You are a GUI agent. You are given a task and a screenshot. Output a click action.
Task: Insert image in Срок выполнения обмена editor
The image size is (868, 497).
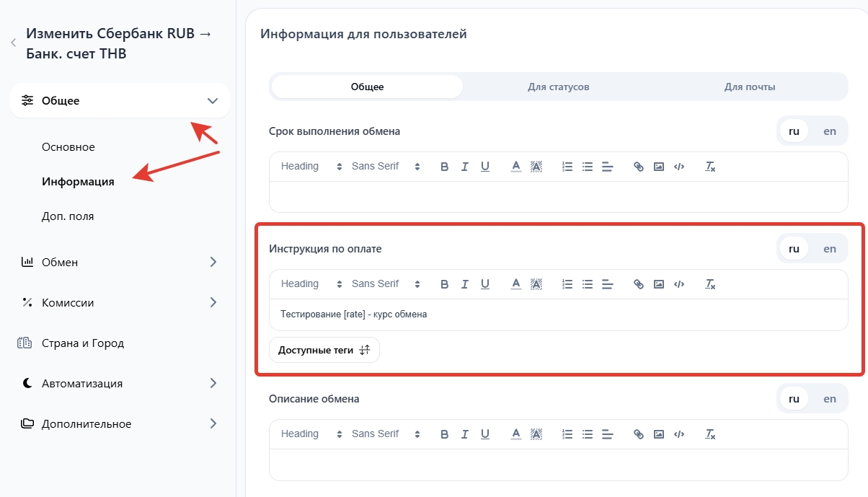click(x=658, y=167)
